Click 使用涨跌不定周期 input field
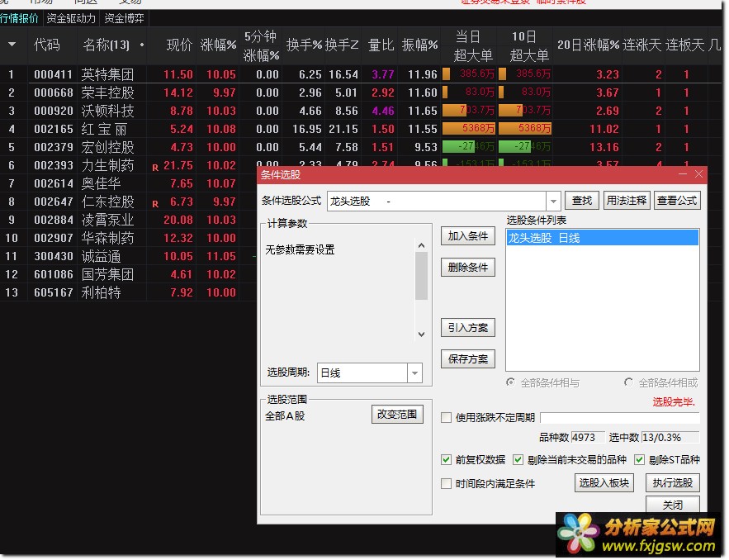Image resolution: width=729 pixels, height=560 pixels. [620, 417]
